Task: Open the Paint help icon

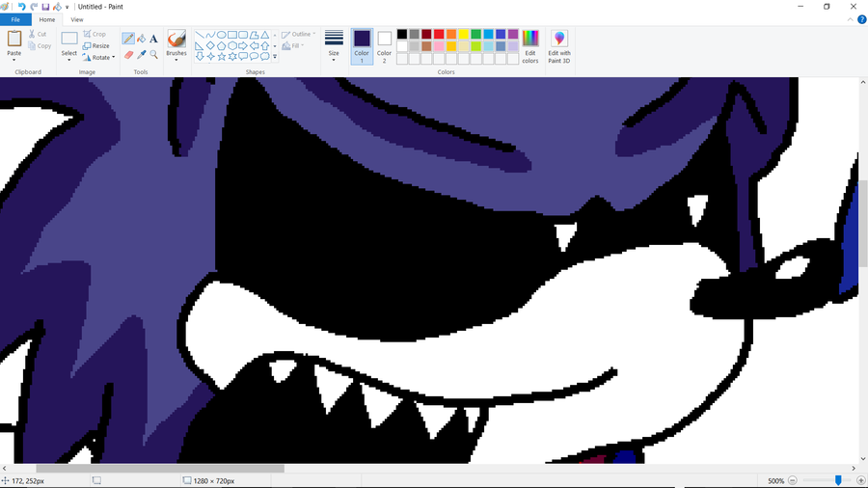Action: [862, 19]
